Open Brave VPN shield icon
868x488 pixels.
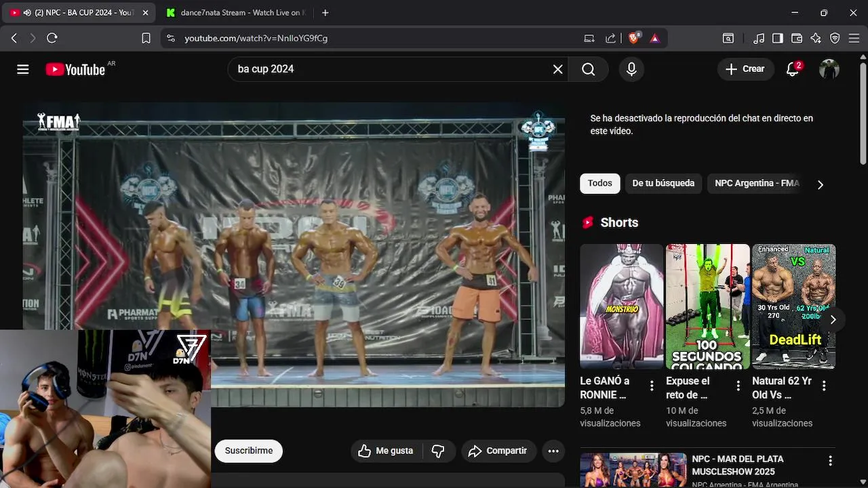pos(835,39)
